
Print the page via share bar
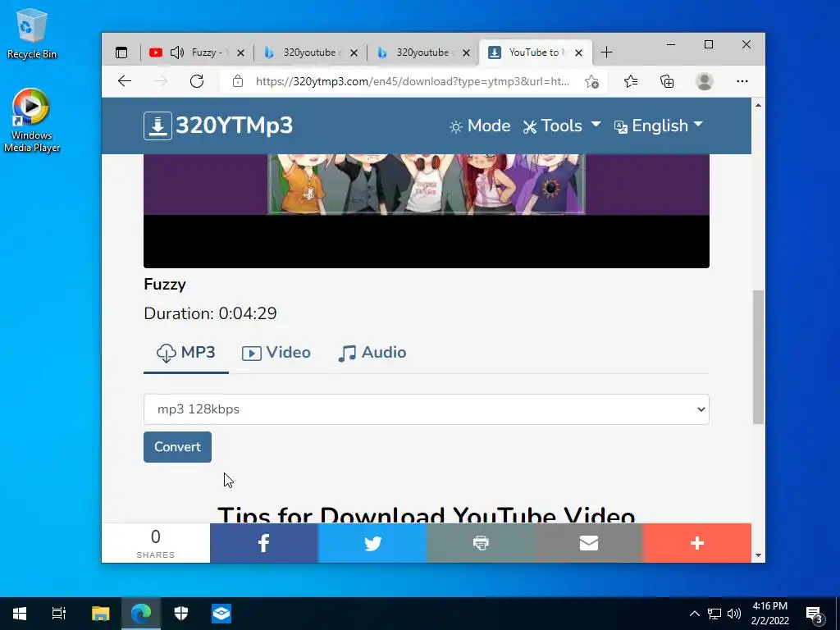coord(481,543)
